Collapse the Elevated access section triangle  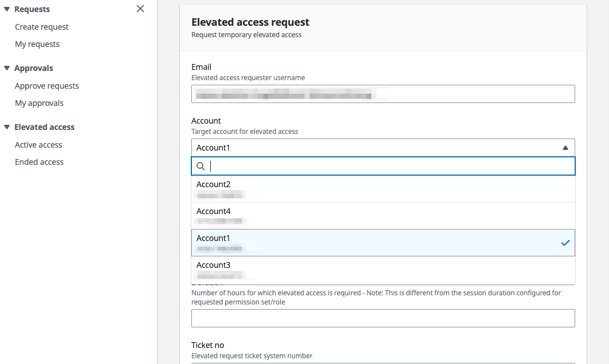coord(7,127)
